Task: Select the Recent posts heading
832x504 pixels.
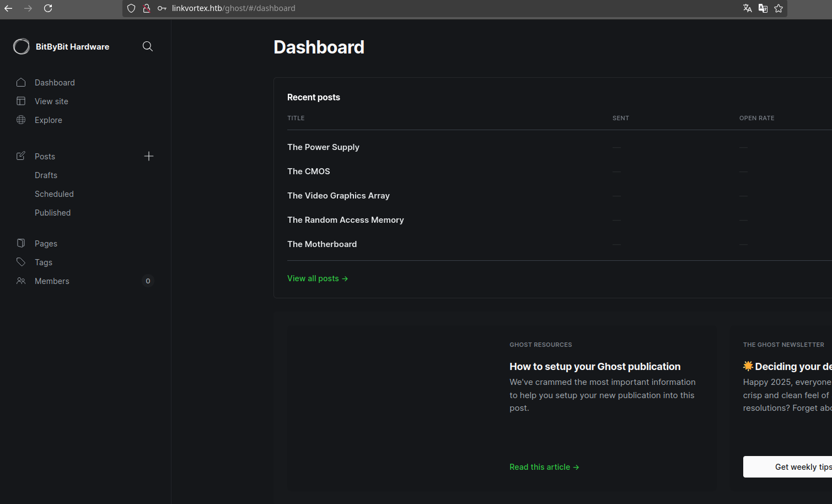Action: point(314,98)
